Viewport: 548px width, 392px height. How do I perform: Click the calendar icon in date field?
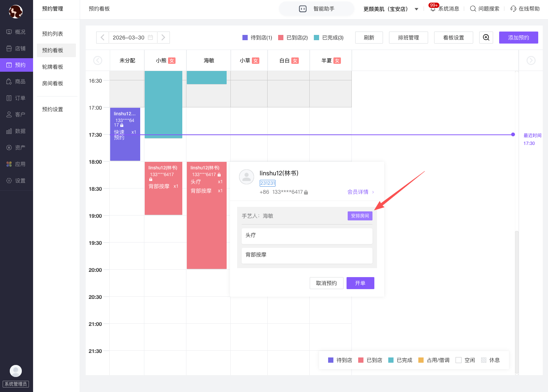click(x=150, y=38)
